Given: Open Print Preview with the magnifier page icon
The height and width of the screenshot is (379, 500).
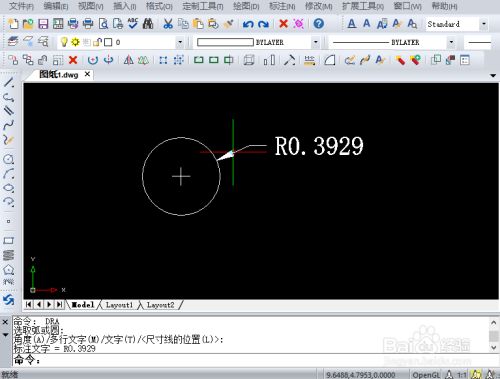Looking at the screenshot, I should tap(103, 24).
